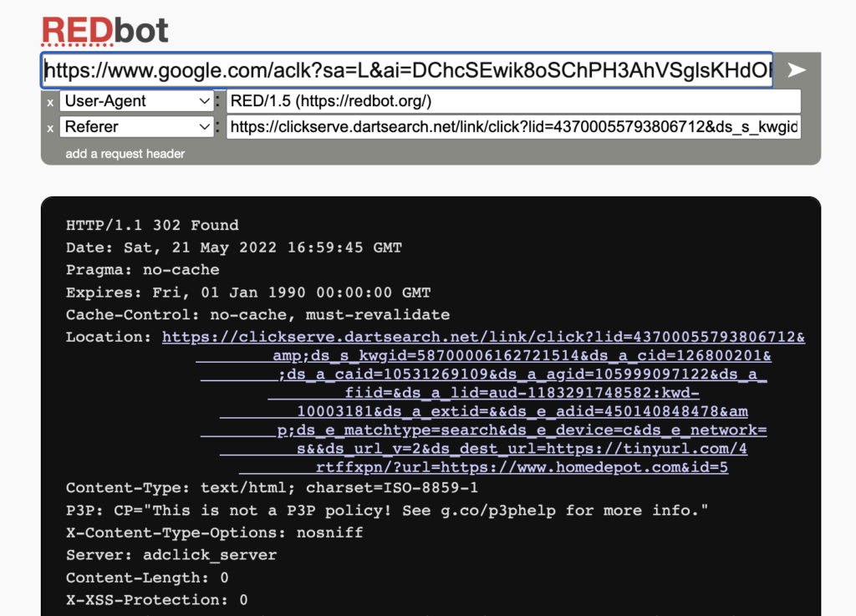Select the Content-Type header line

[272, 488]
